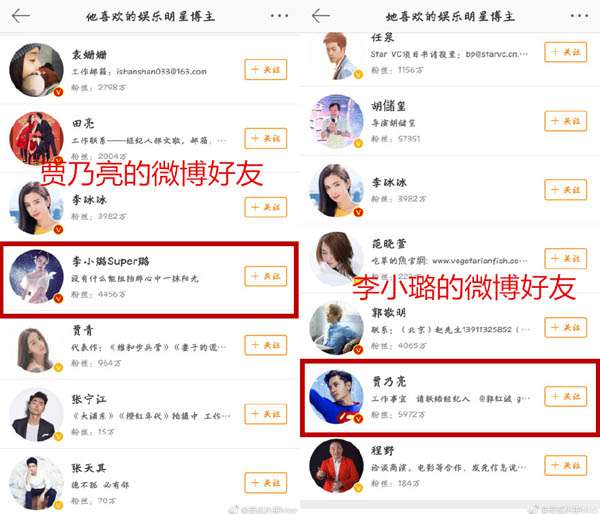Open 袁姗姗's profile avatar
Screen dimensions: 600x514
click(x=36, y=70)
